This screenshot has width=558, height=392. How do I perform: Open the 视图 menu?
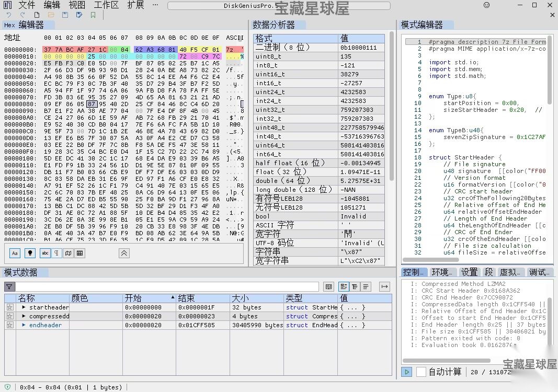point(77,5)
